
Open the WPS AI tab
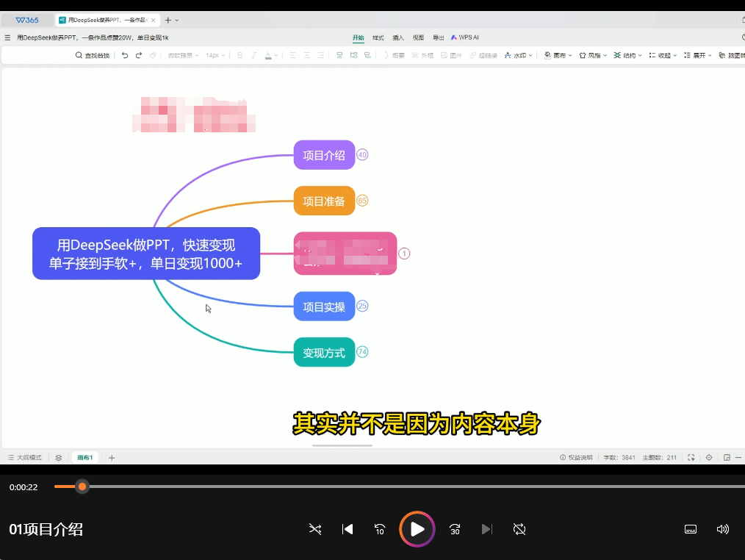point(464,37)
